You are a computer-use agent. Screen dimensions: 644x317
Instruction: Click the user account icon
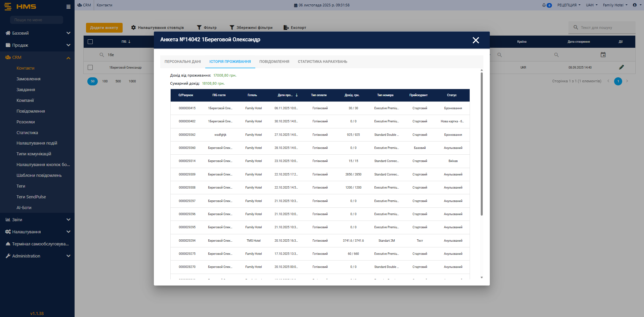[x=634, y=5]
